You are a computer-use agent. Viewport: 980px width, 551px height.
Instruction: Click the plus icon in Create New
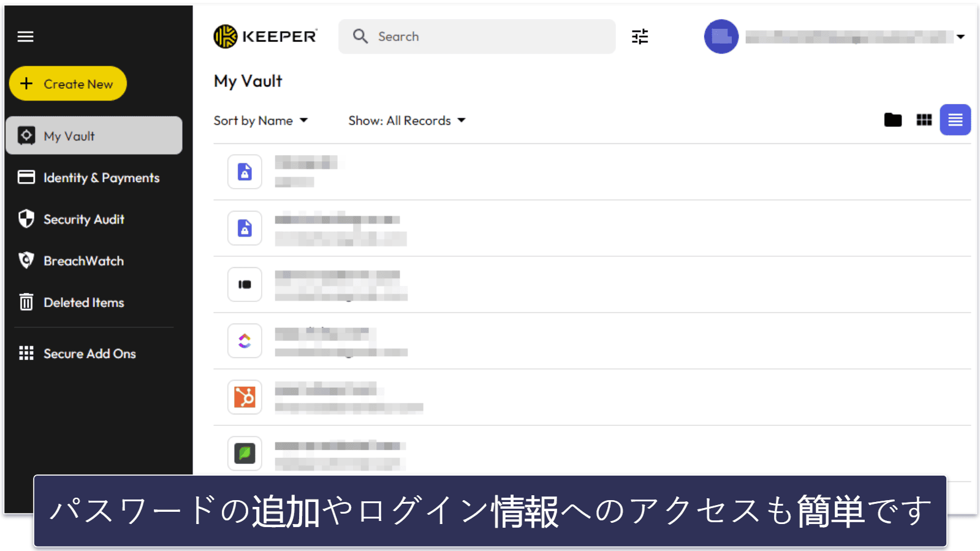tap(26, 83)
